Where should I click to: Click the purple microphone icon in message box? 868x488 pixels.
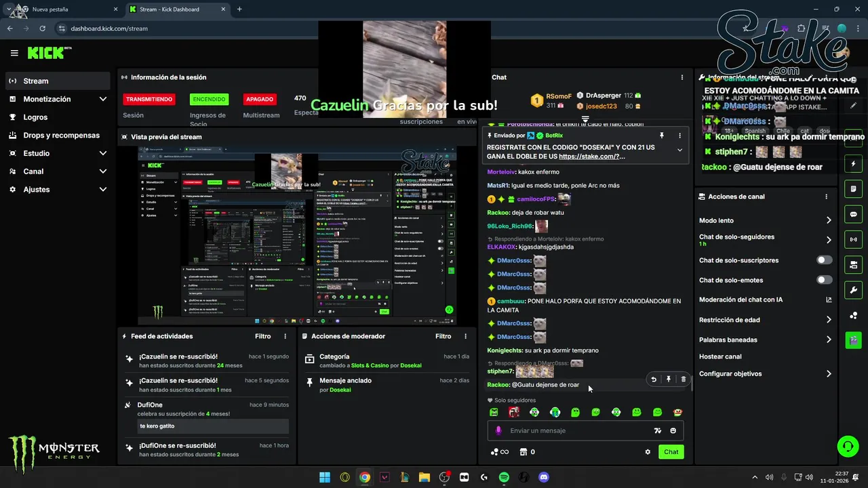point(498,430)
